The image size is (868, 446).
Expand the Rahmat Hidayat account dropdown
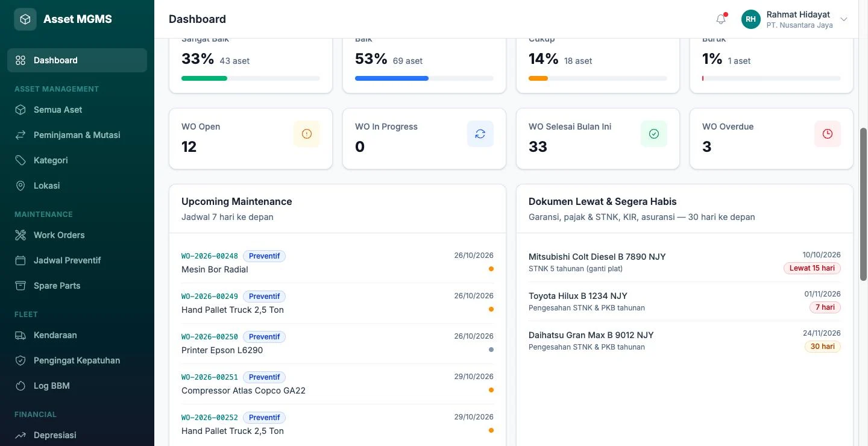coord(844,19)
